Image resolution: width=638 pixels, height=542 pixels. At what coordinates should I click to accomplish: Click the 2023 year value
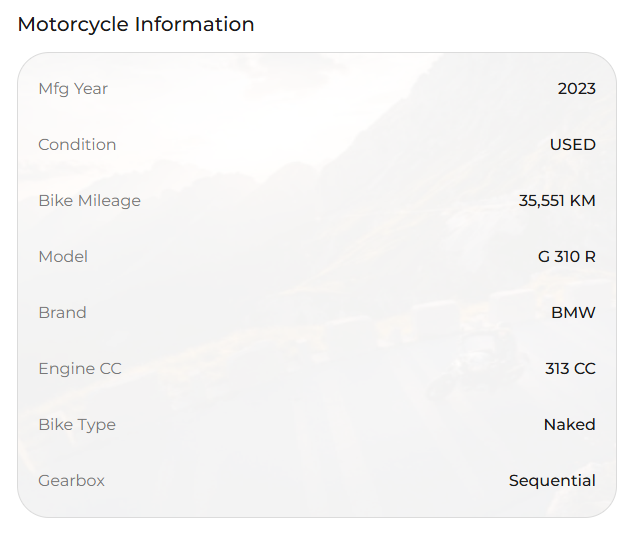point(577,89)
